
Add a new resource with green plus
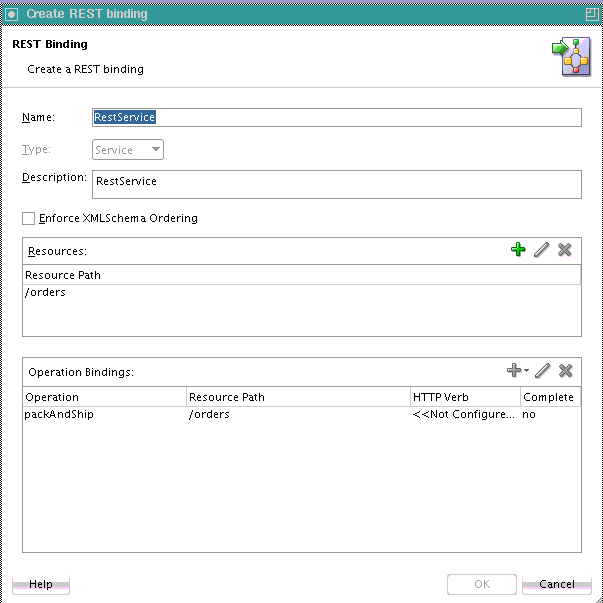[518, 250]
